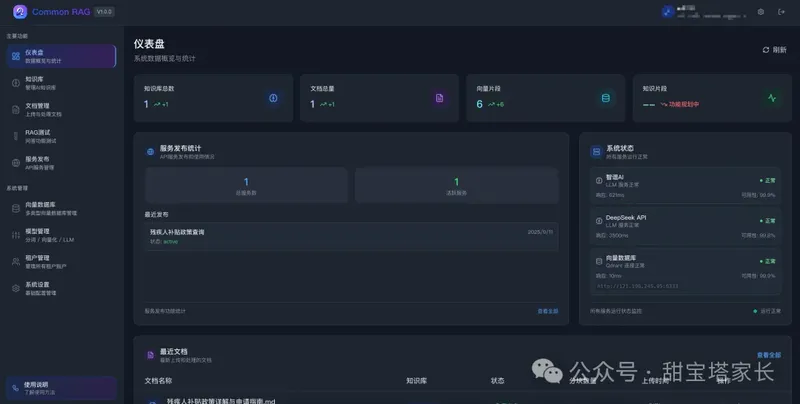Click 查看全部 in 服务发布统计 panel
This screenshot has height=404, width=800.
547,311
